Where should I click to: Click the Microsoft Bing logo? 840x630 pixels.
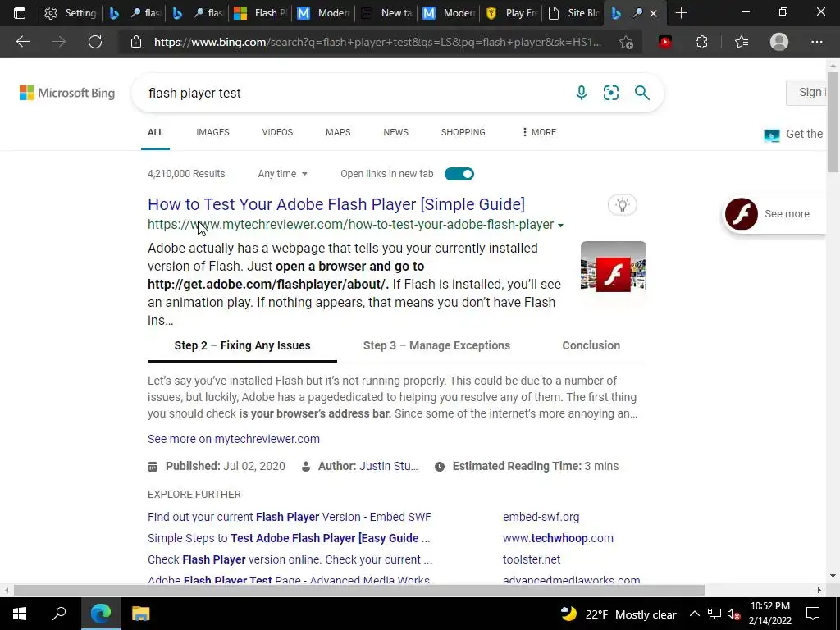click(67, 93)
